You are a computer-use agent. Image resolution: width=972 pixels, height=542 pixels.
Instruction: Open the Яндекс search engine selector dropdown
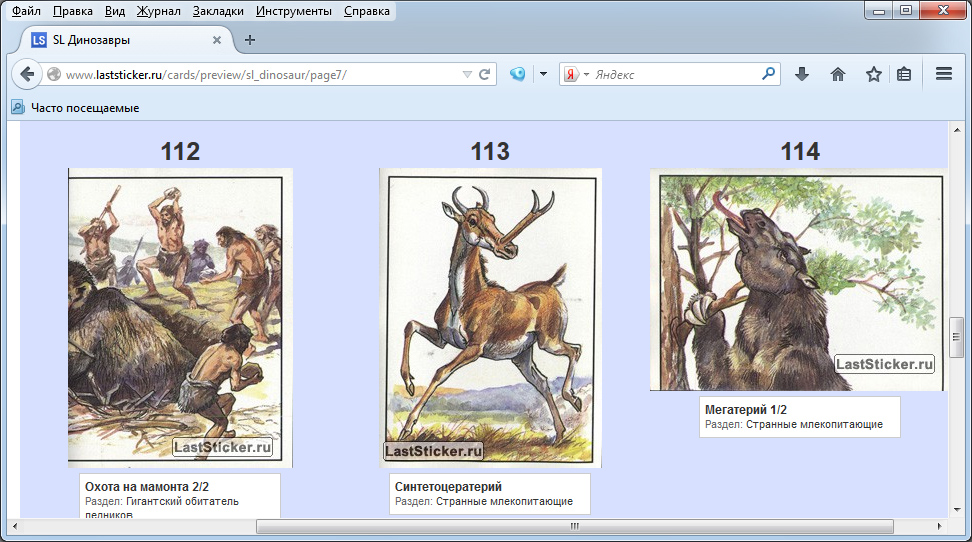point(572,74)
